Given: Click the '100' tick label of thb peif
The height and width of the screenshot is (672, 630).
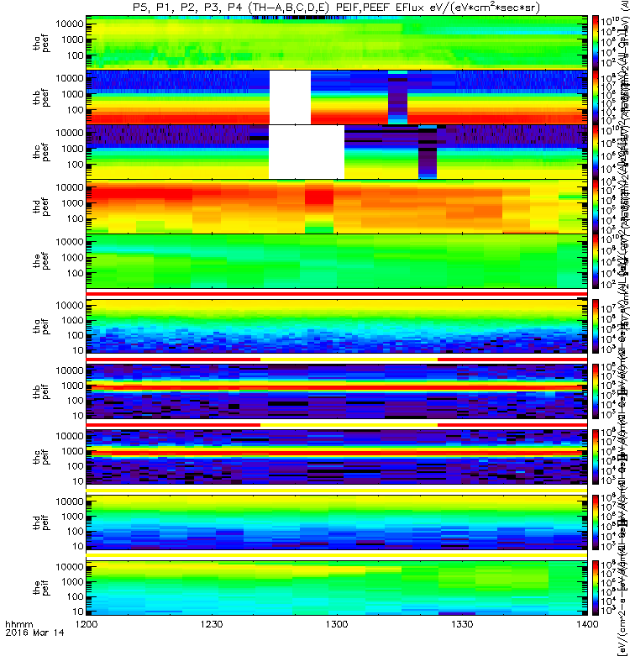Looking at the screenshot, I should (x=75, y=401).
